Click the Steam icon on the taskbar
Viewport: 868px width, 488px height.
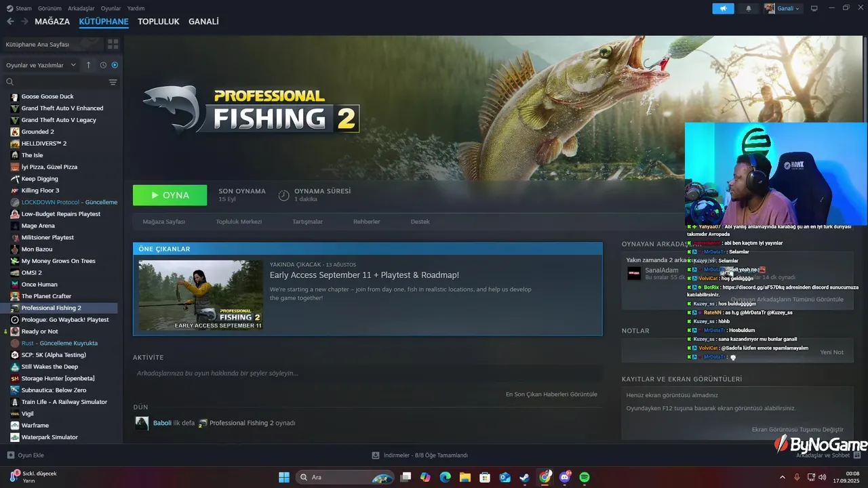tap(525, 477)
